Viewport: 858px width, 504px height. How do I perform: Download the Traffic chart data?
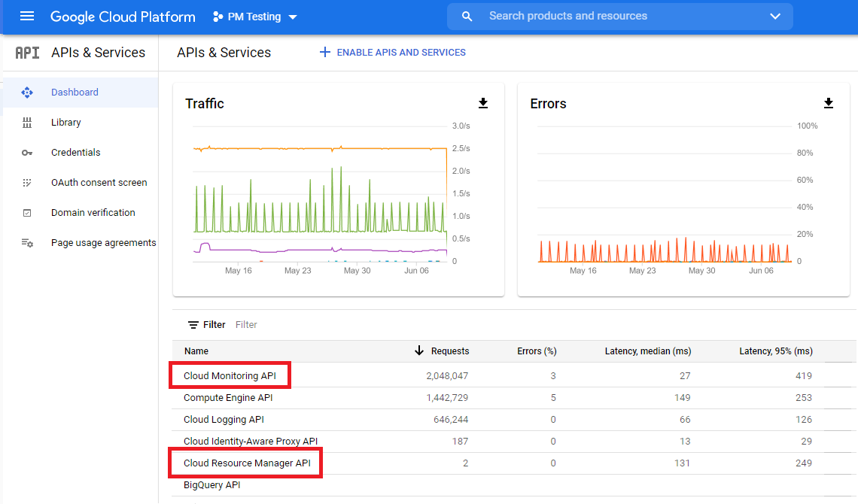pos(484,103)
